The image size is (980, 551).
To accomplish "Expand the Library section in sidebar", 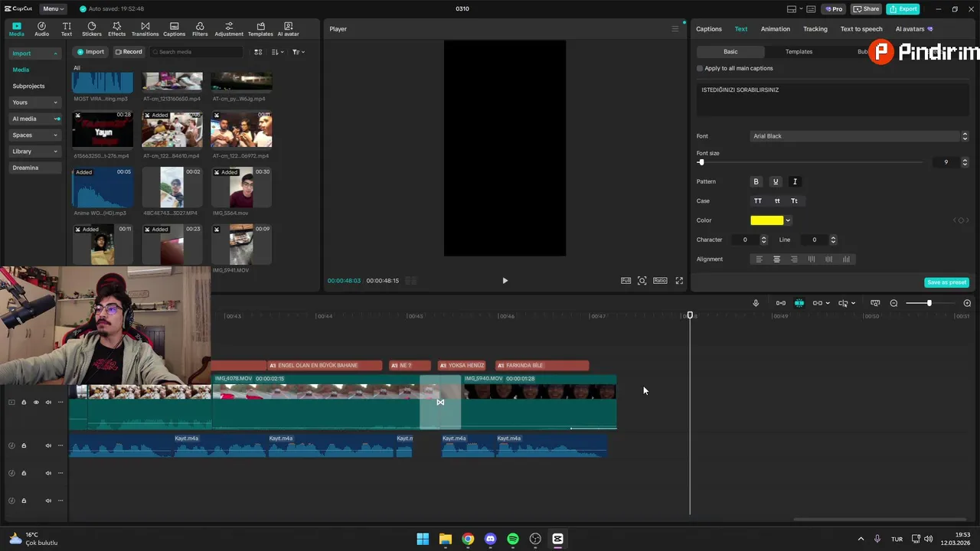I will [34, 152].
